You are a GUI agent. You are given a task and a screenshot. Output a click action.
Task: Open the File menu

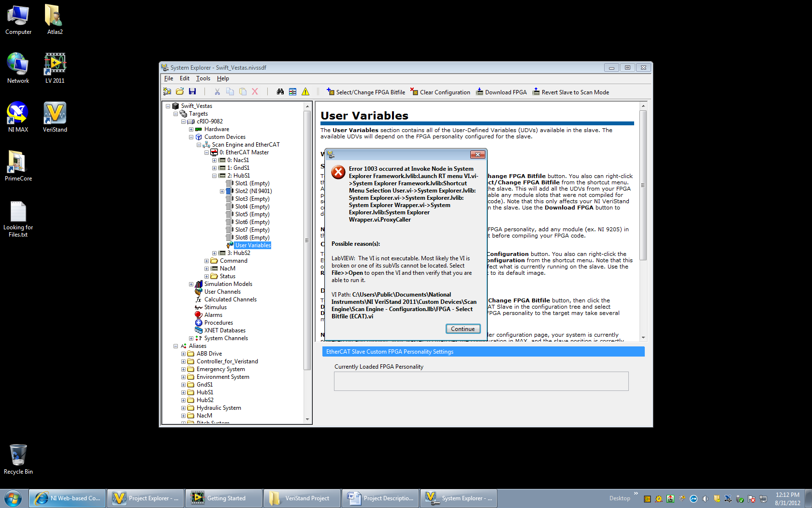click(169, 78)
